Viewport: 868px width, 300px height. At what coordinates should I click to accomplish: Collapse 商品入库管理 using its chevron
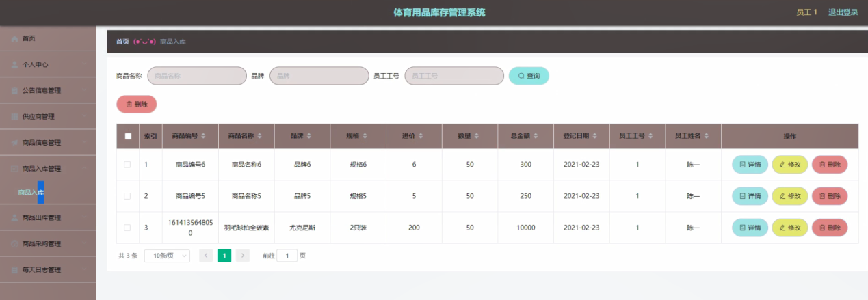84,168
